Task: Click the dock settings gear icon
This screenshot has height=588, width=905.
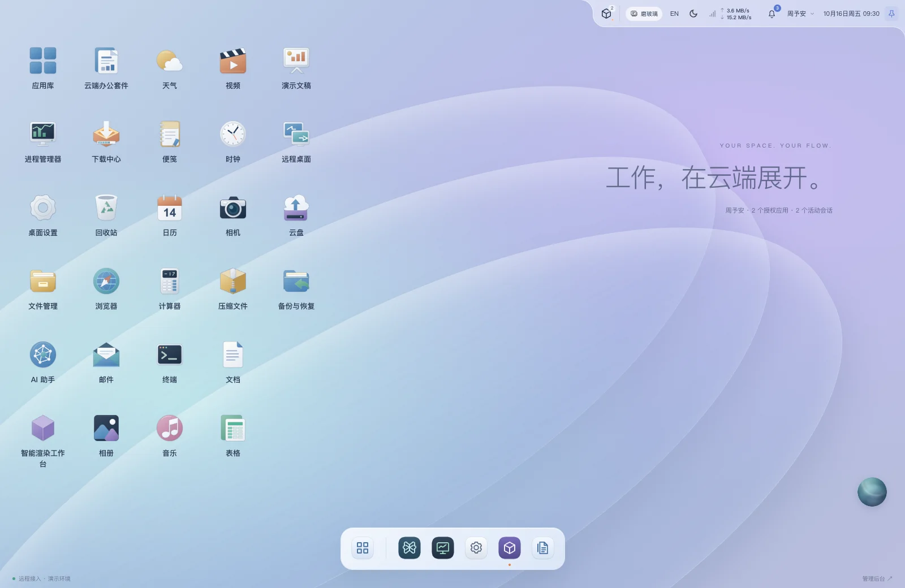Action: 476,548
